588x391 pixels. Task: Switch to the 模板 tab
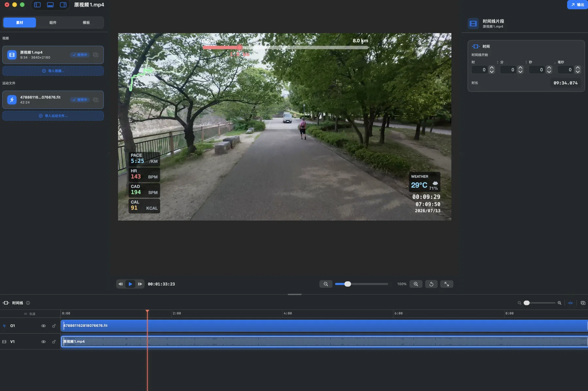pos(86,23)
